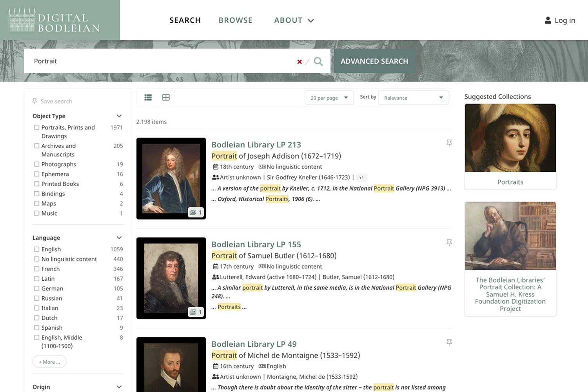Enable the Ephemera filter
Screen dimensions: 588x392
tap(36, 174)
